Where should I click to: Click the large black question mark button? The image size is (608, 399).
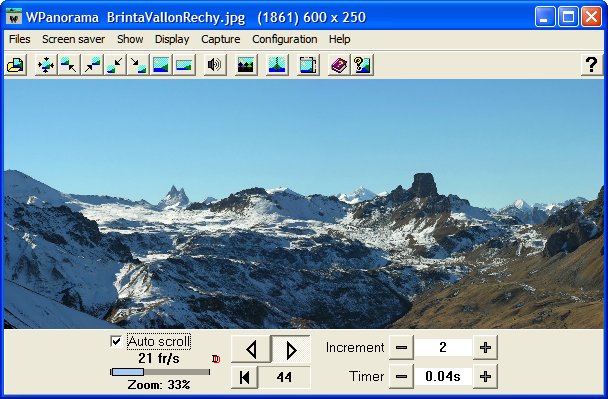[591, 65]
